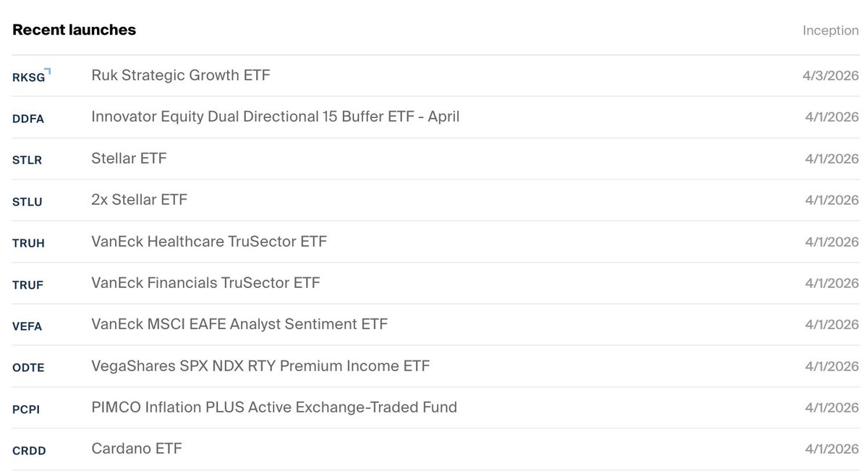
Task: Click the RKSG ticker symbol
Action: click(28, 77)
